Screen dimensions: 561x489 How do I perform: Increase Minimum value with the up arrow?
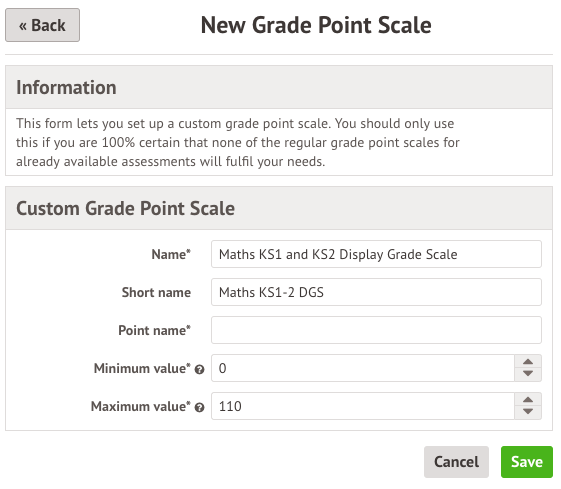(x=528, y=362)
